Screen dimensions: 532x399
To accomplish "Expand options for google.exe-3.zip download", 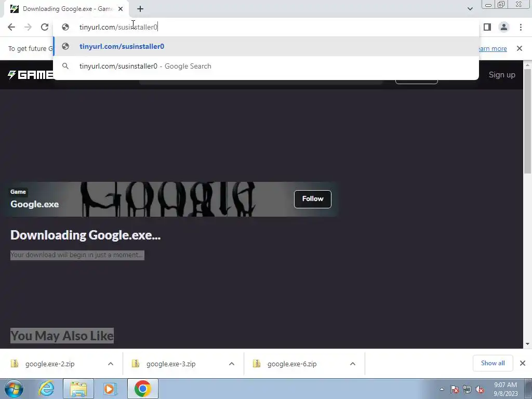I will click(232, 364).
